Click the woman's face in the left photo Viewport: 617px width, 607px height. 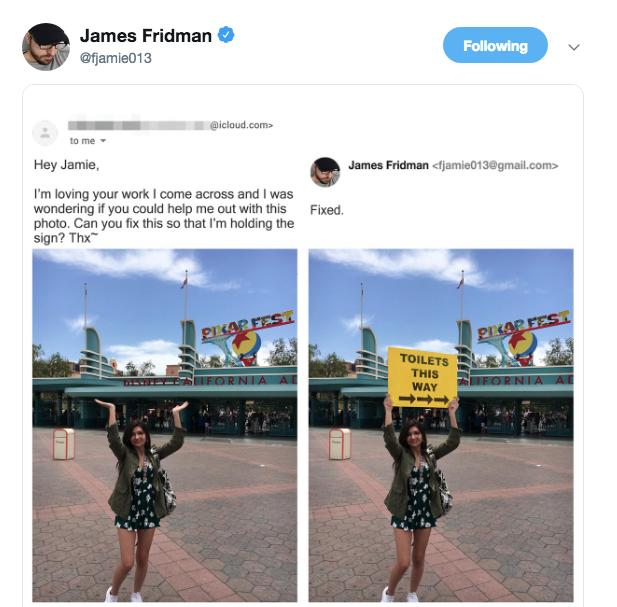[x=137, y=436]
